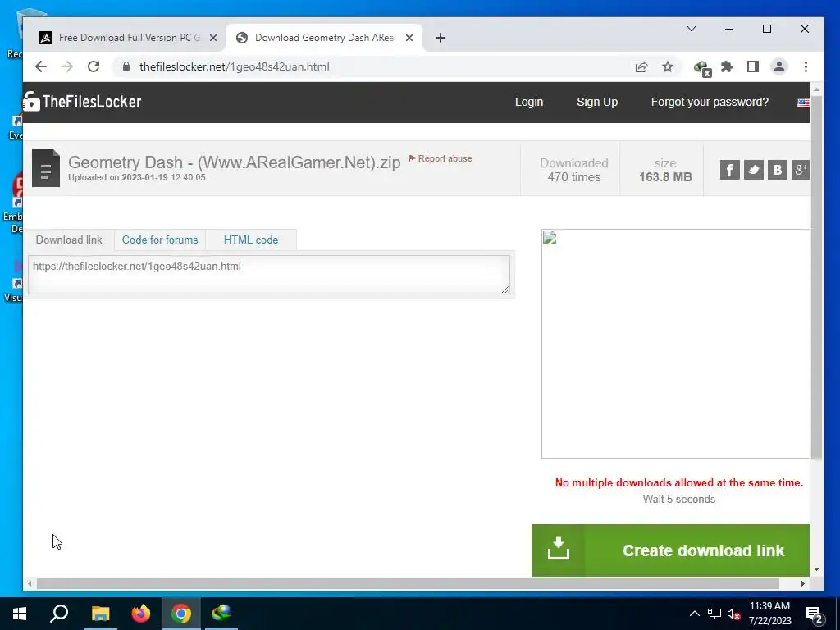This screenshot has height=630, width=840.
Task: Switch to Code for forums tab
Action: pyautogui.click(x=160, y=240)
